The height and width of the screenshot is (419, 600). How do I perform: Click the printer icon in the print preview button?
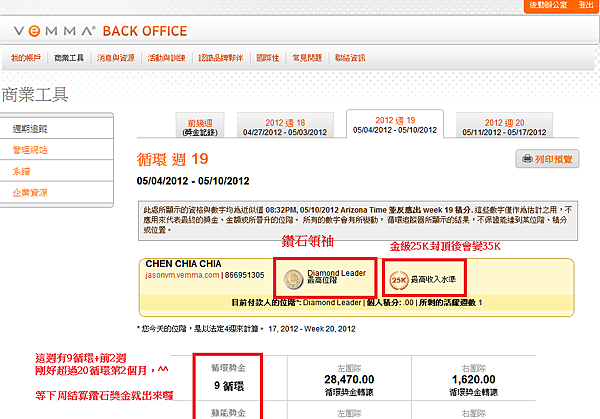click(527, 158)
